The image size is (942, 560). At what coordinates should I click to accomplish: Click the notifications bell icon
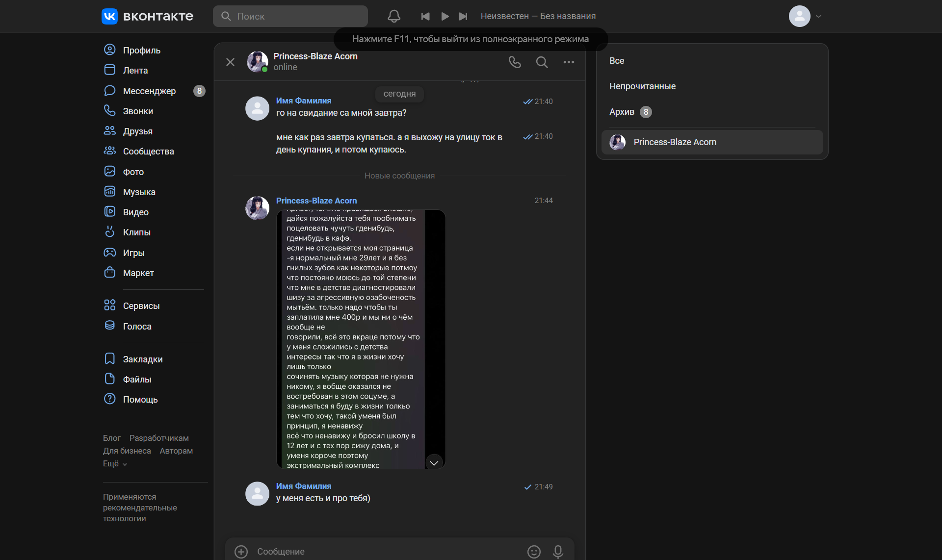pyautogui.click(x=394, y=16)
